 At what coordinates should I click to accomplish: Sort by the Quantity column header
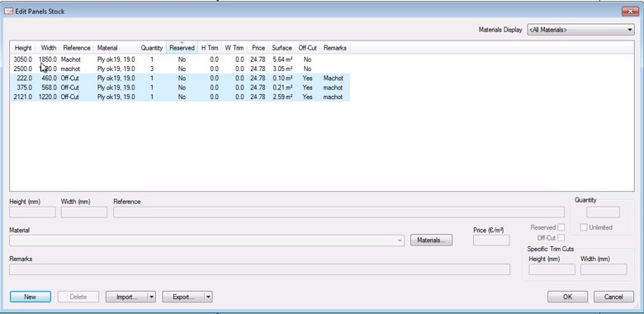[x=152, y=48]
